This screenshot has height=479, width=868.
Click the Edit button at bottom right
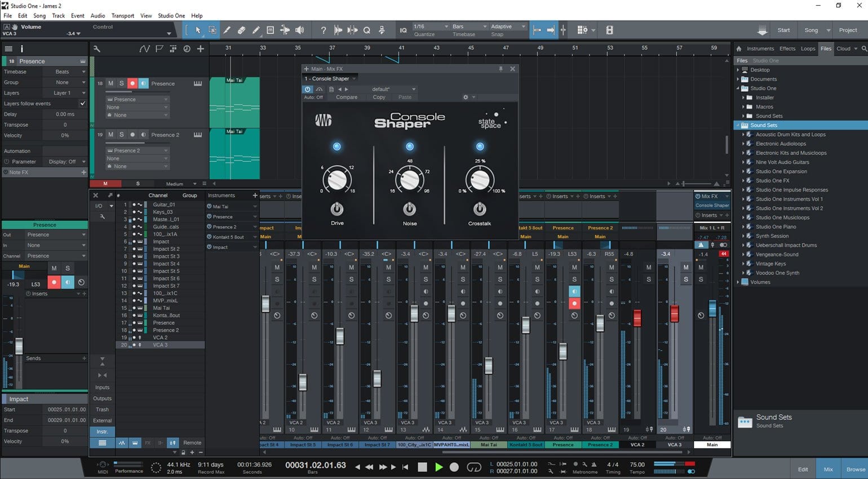click(803, 469)
